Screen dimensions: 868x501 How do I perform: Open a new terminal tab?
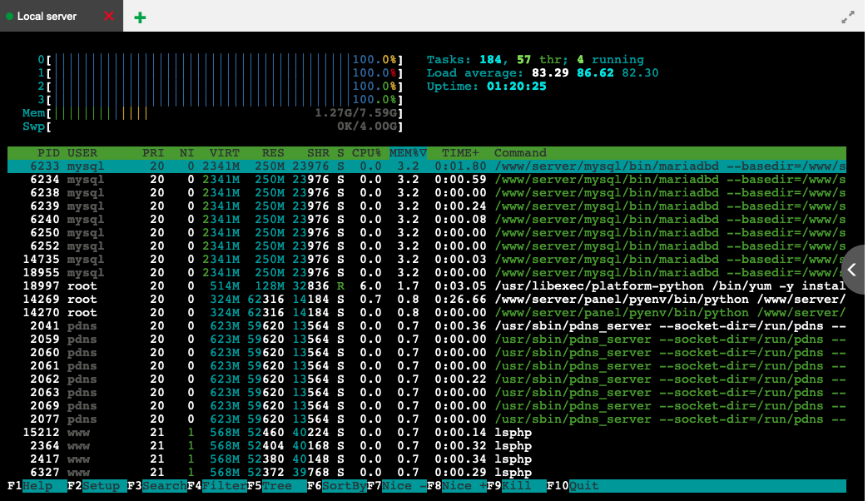(x=140, y=16)
